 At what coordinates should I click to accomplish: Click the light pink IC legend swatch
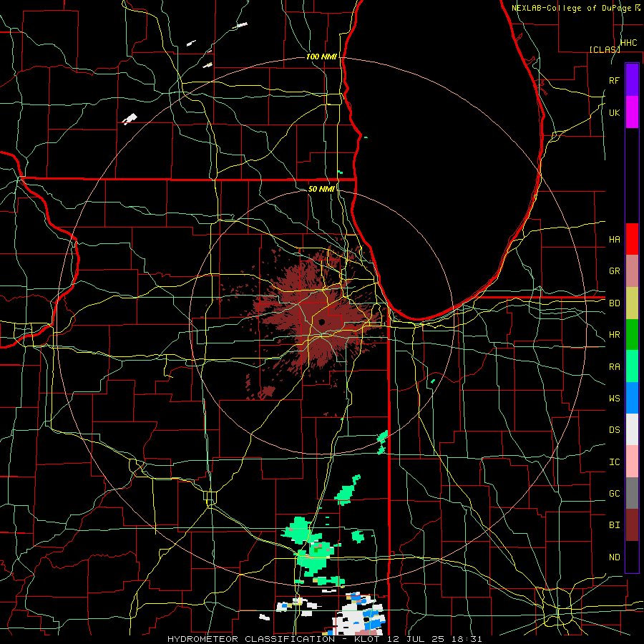632,462
